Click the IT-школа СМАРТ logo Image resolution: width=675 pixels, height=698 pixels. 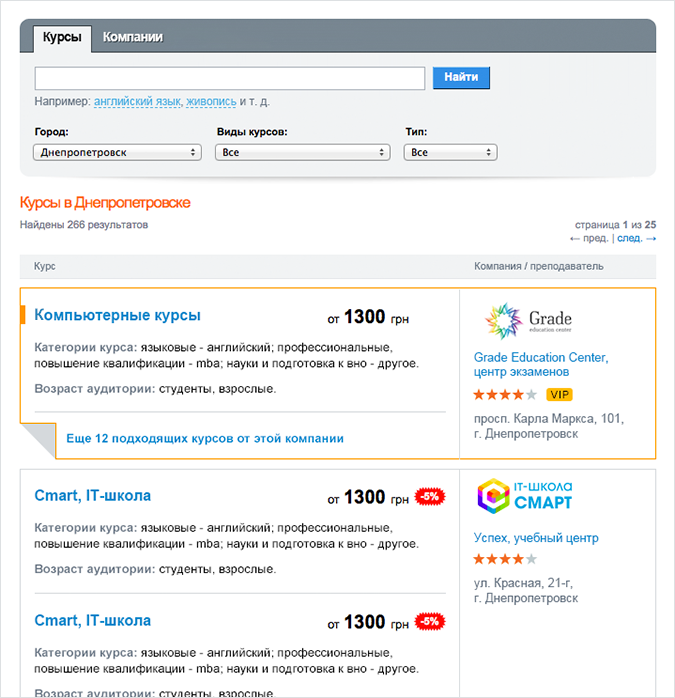click(525, 496)
